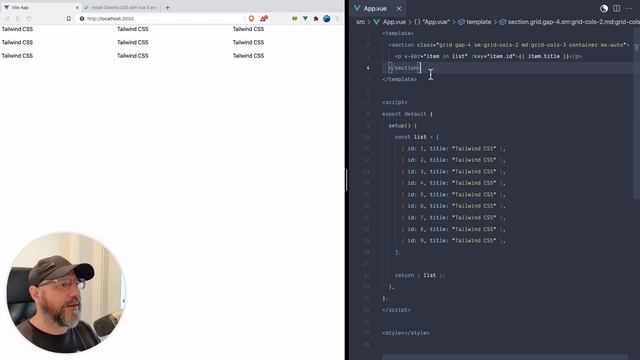Click the style tags line
The width and height of the screenshot is (640, 360).
click(x=406, y=333)
